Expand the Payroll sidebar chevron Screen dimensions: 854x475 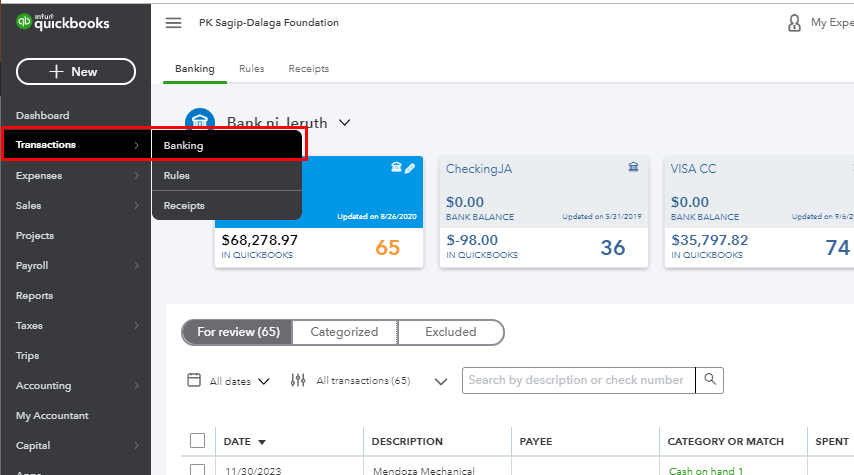pyautogui.click(x=136, y=265)
